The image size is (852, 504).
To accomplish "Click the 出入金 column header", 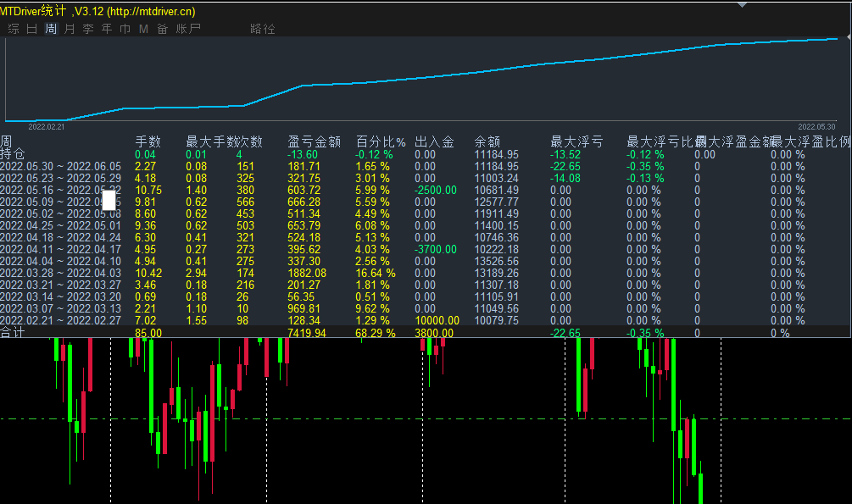I will [x=434, y=141].
